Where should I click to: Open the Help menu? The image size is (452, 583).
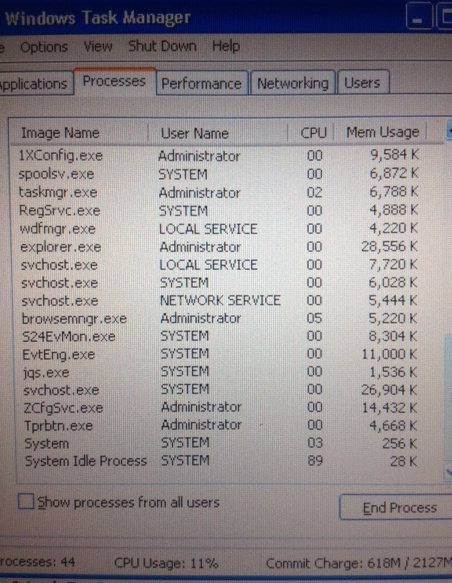pos(226,46)
